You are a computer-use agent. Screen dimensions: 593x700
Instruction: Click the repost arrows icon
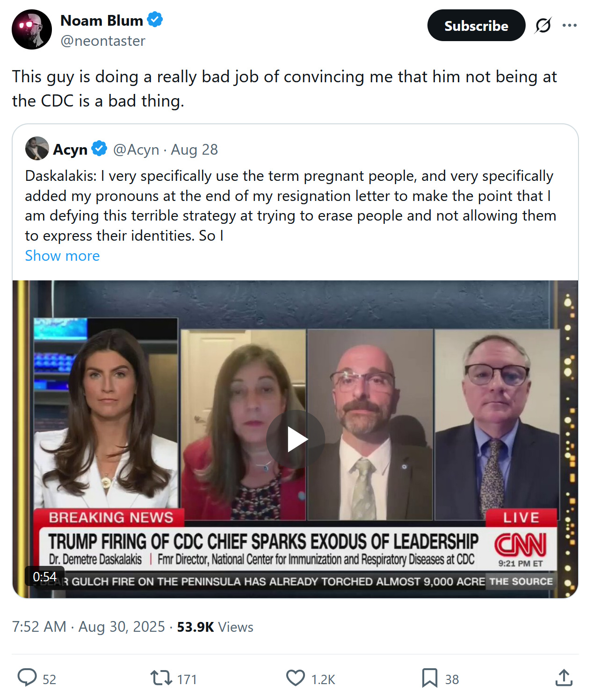(161, 678)
